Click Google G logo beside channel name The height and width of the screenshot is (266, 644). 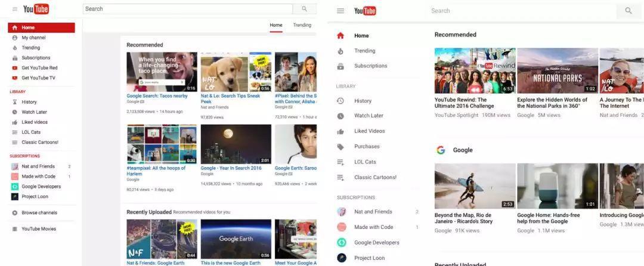tap(441, 150)
